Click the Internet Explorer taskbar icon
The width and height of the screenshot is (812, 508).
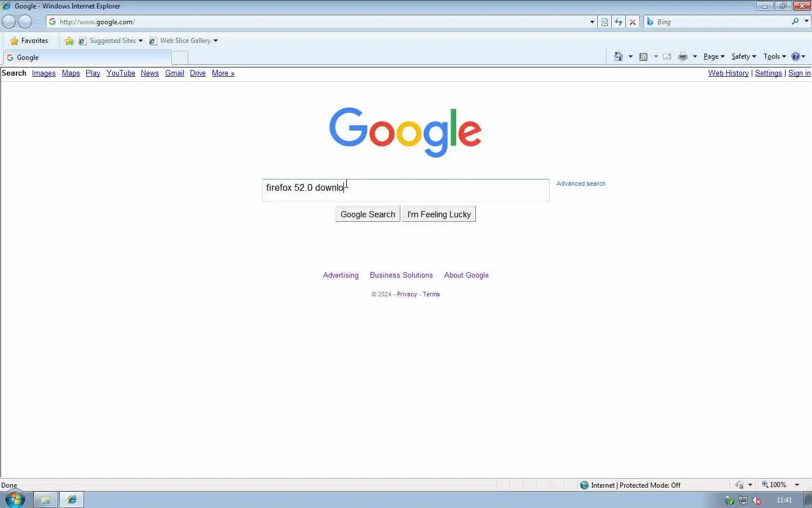72,500
